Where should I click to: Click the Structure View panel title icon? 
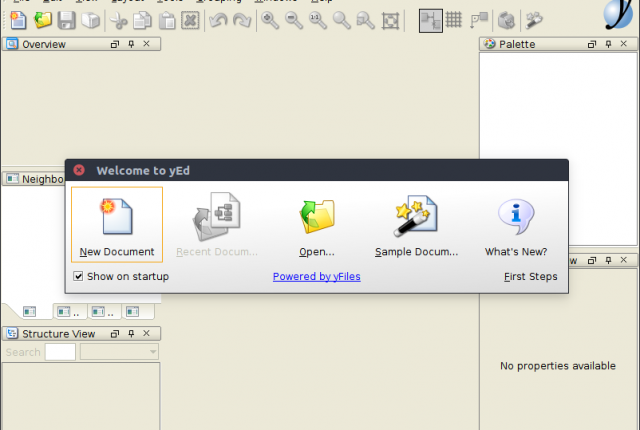coord(12,333)
